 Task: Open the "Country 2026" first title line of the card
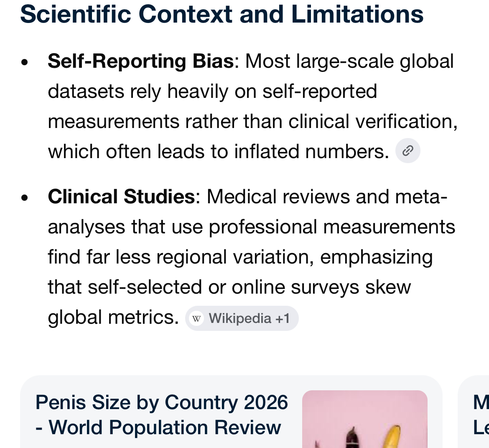click(x=162, y=402)
